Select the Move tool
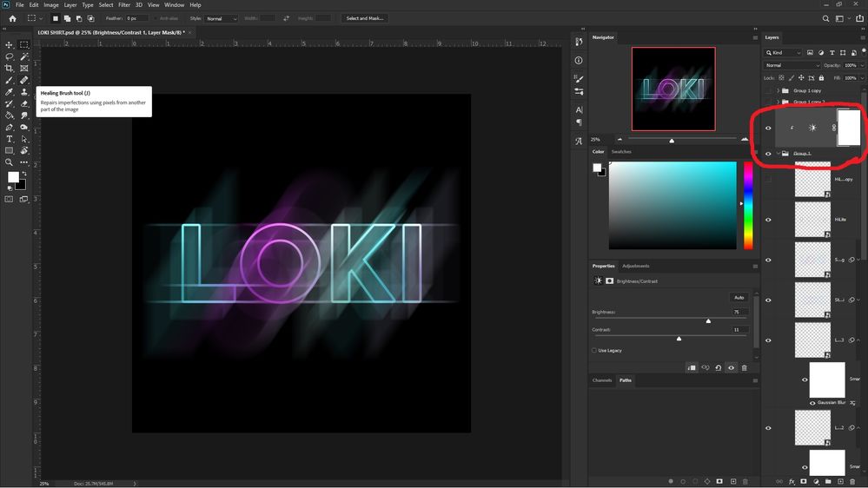Screen dimensions: 868x488 [x=9, y=45]
